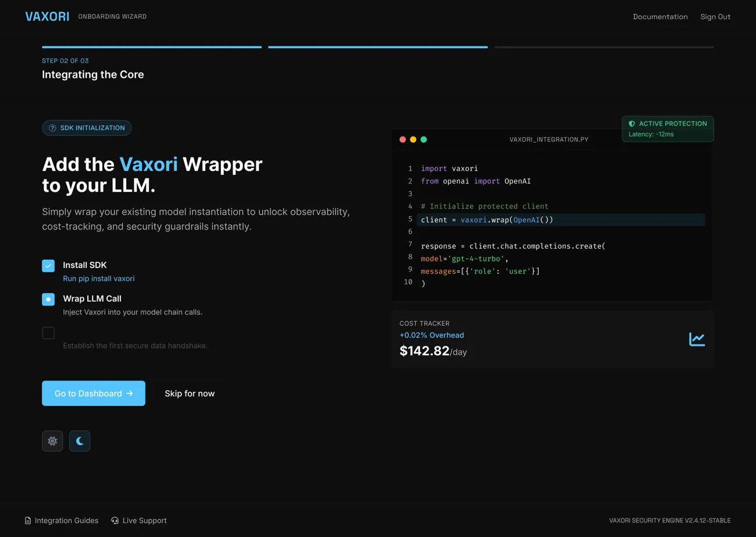Click the SDK Initialization help icon
The image size is (756, 537).
[x=52, y=128]
